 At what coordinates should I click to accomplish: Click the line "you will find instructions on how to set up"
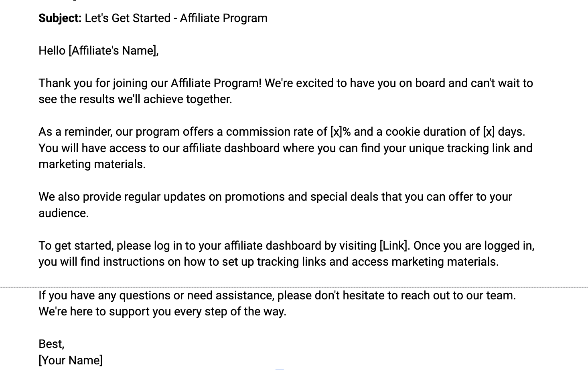(160, 262)
